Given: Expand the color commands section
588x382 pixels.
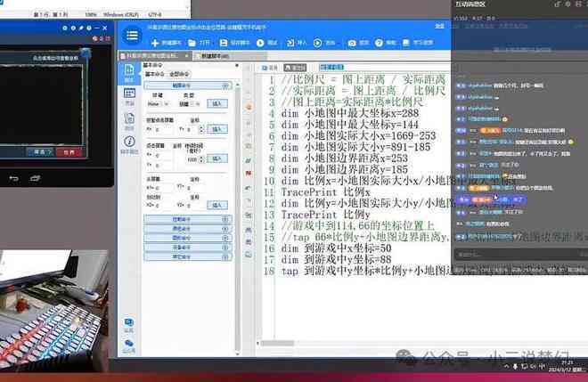Looking at the screenshot, I should pyautogui.click(x=188, y=229).
